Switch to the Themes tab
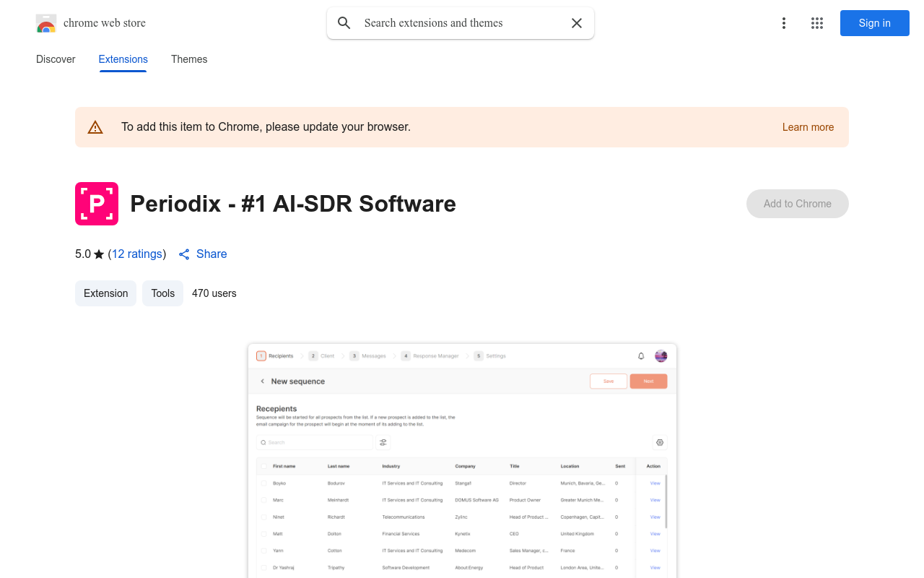Image resolution: width=924 pixels, height=578 pixels. coord(189,59)
